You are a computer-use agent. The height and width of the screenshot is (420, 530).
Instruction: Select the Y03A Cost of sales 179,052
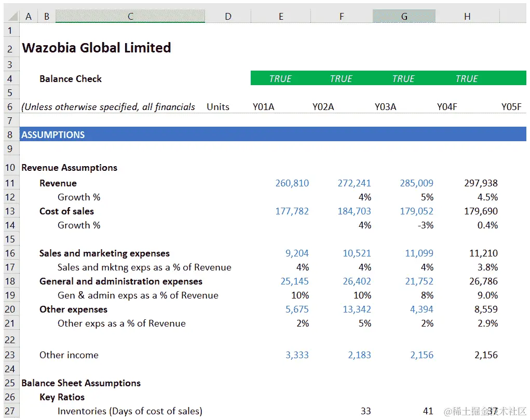[x=416, y=211]
